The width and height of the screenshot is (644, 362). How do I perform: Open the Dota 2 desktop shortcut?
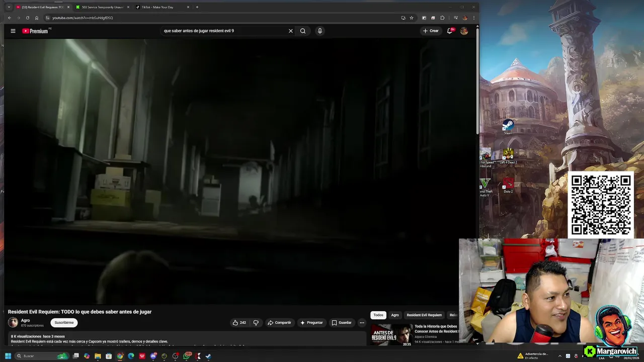coord(508,185)
